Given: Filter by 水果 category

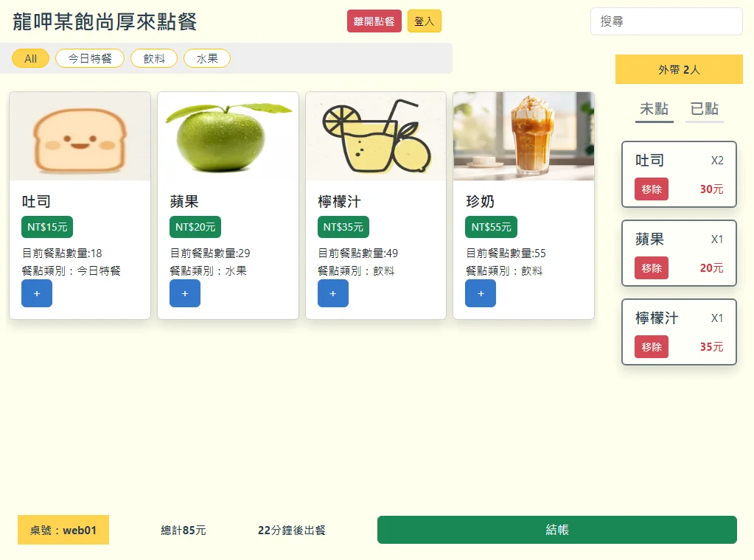Looking at the screenshot, I should (x=207, y=59).
